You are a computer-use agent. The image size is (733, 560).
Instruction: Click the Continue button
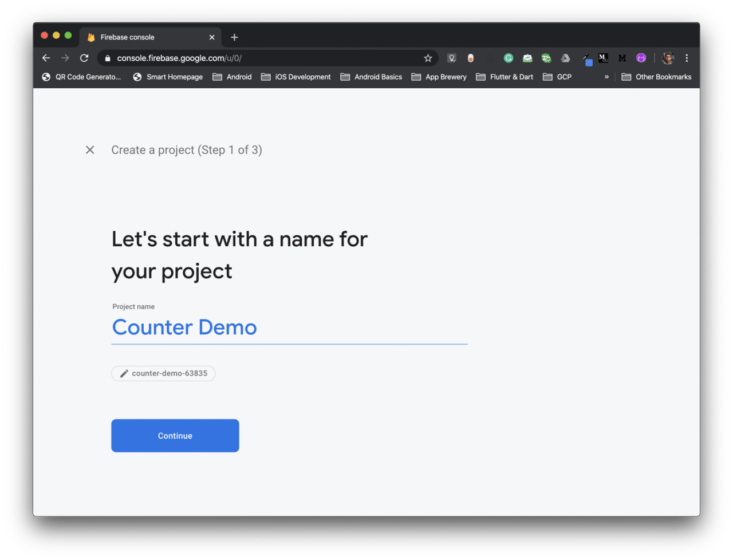point(175,436)
